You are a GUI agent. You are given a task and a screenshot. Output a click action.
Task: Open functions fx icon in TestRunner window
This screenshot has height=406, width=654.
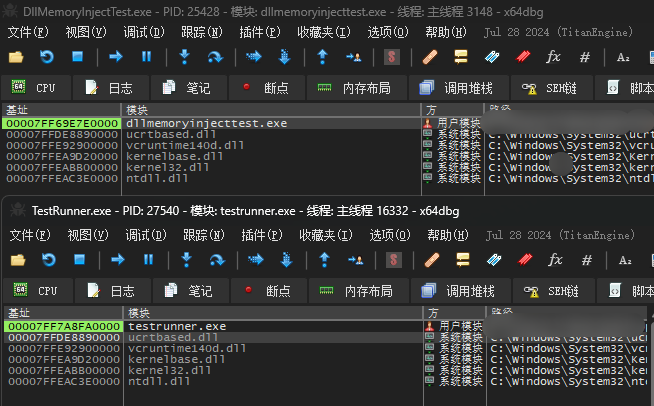(x=555, y=260)
